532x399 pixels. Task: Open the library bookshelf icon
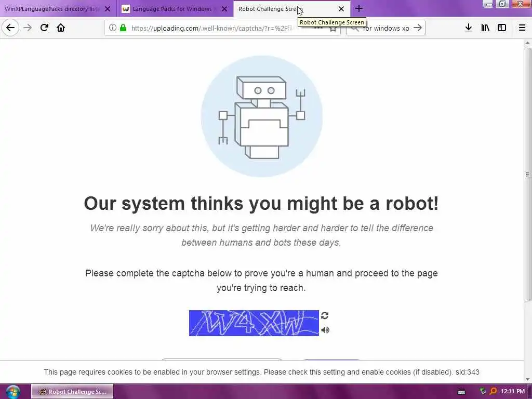click(485, 28)
